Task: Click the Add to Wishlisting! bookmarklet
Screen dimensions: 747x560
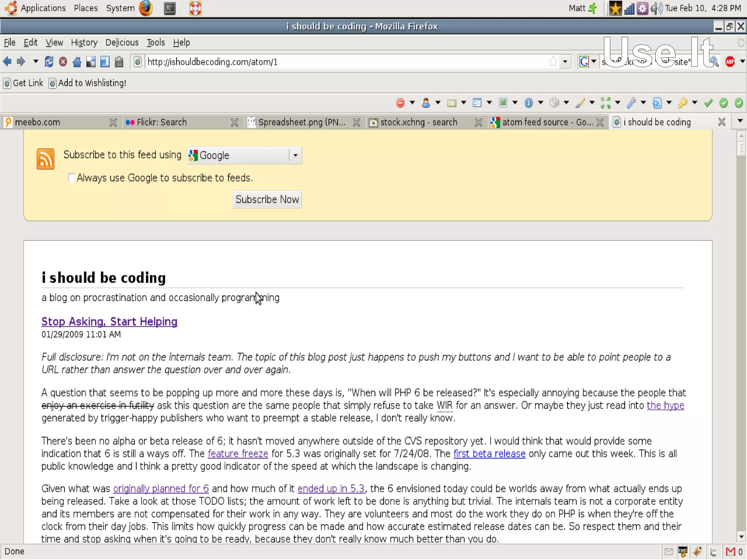Action: pos(88,83)
